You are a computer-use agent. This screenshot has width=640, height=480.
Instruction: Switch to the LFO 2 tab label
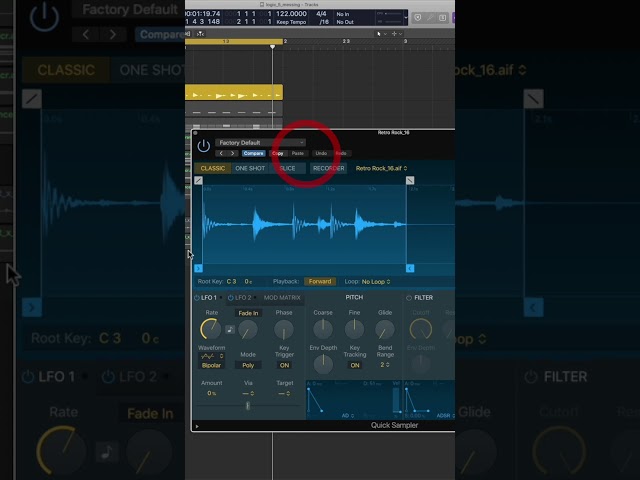coord(243,298)
